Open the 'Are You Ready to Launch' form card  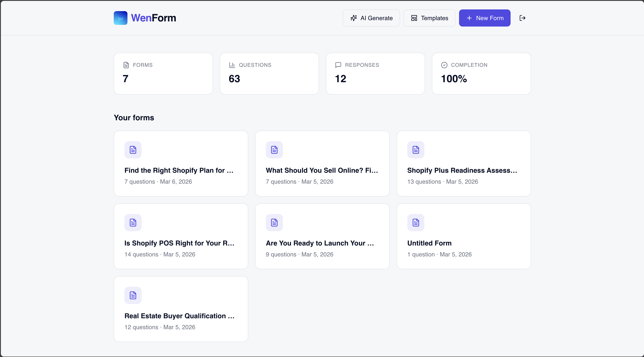point(322,236)
